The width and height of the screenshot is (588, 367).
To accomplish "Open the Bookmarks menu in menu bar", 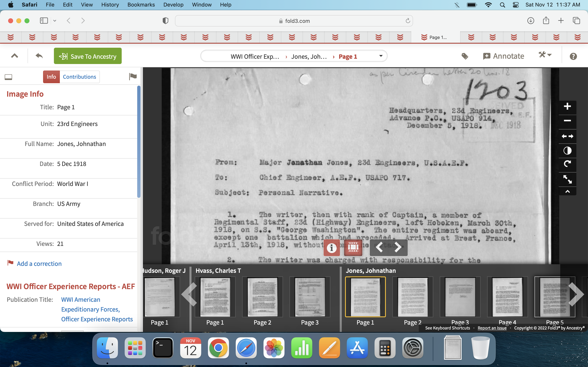I will pos(141,5).
